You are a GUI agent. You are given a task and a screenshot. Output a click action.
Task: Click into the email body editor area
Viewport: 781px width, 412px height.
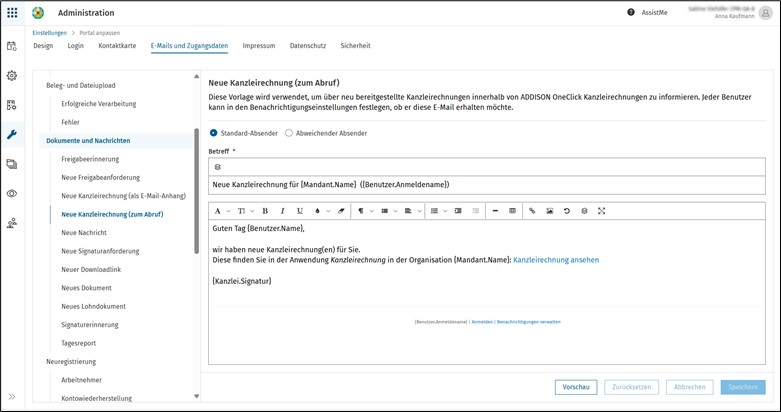pos(487,292)
